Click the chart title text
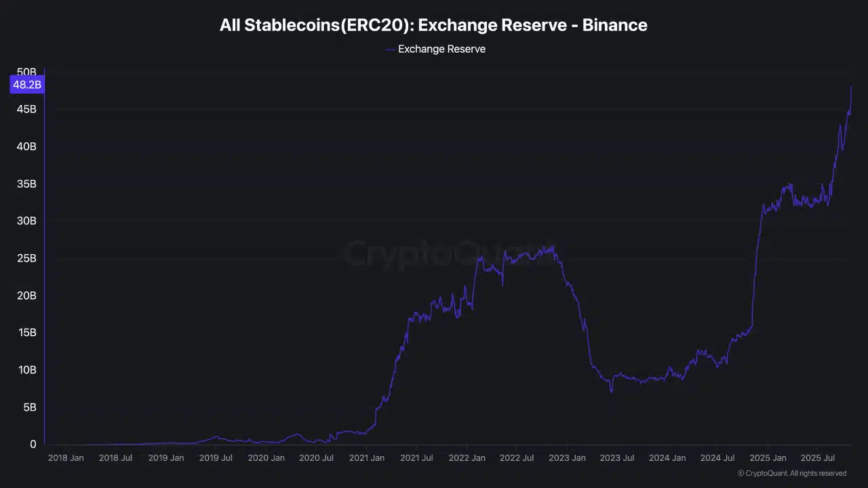This screenshot has width=868, height=488. tap(433, 25)
